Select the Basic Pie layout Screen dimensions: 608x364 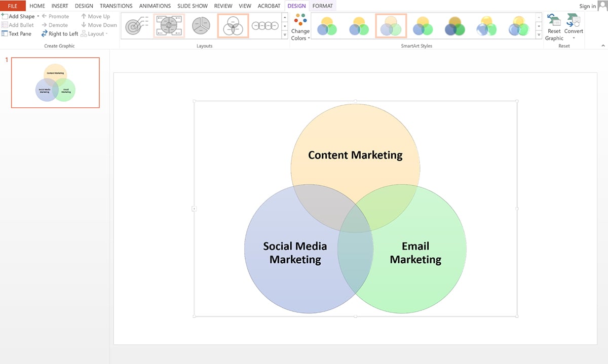(200, 25)
